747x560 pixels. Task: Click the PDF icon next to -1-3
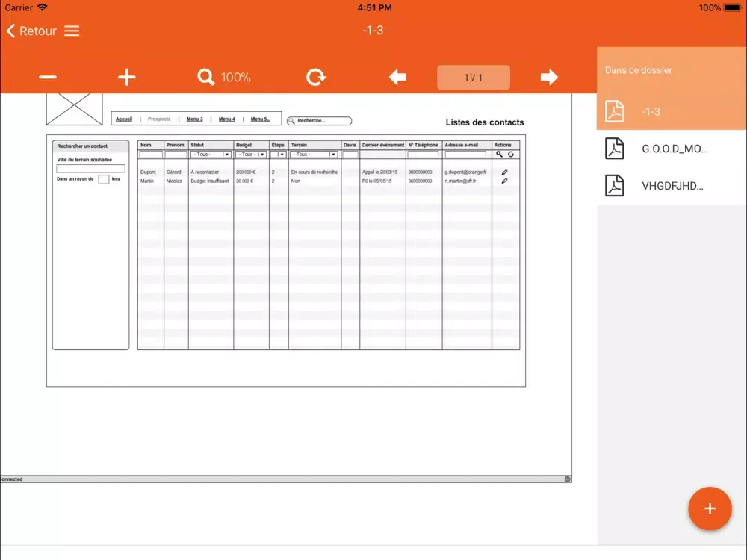tap(615, 111)
